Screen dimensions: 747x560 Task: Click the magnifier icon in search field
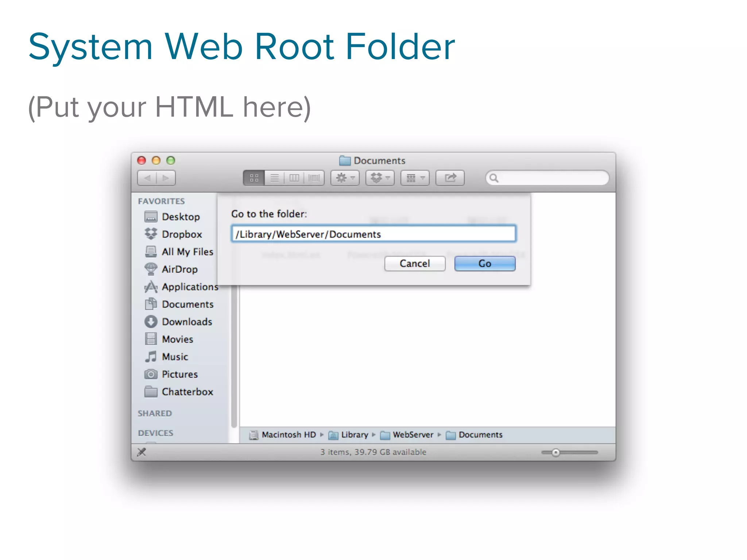pos(494,178)
